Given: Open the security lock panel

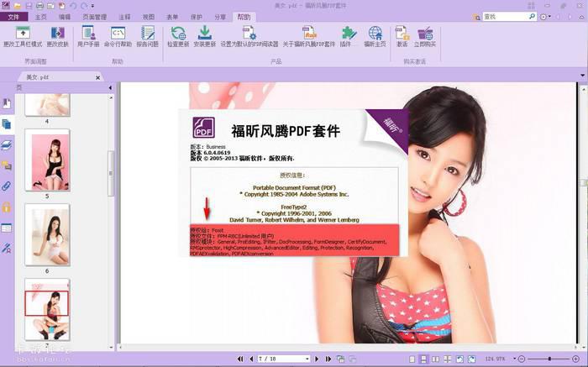Looking at the screenshot, I should (x=7, y=207).
